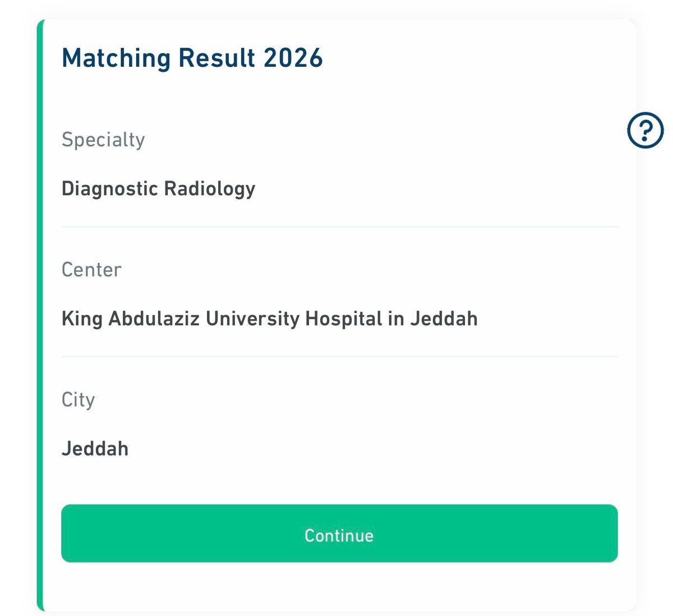This screenshot has width=673, height=616.
Task: Click the Center field label
Action: (91, 269)
